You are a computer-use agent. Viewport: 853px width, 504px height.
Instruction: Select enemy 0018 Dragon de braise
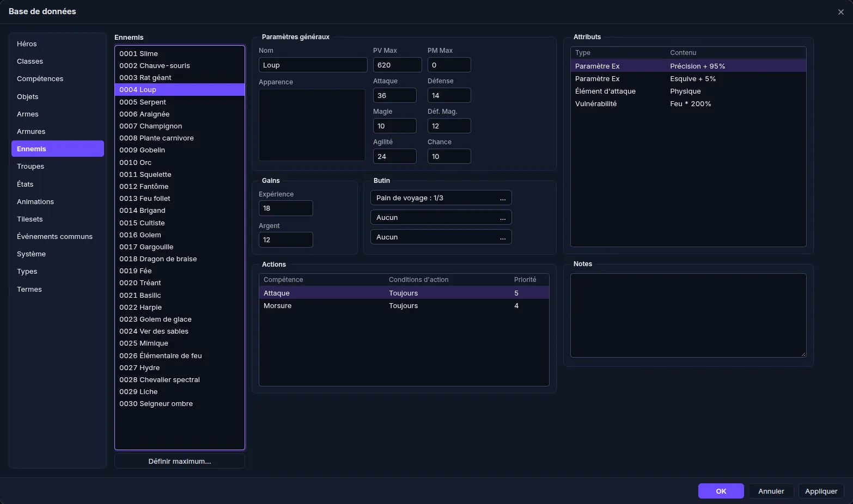180,259
